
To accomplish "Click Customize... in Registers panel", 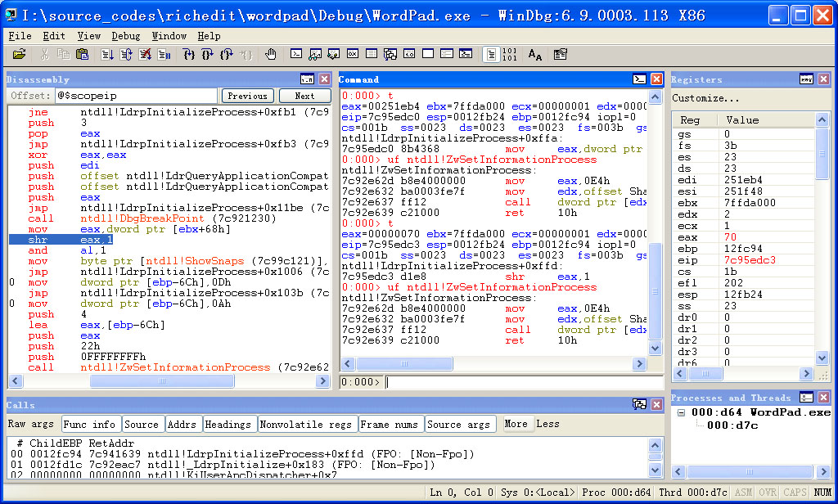I will (x=705, y=98).
